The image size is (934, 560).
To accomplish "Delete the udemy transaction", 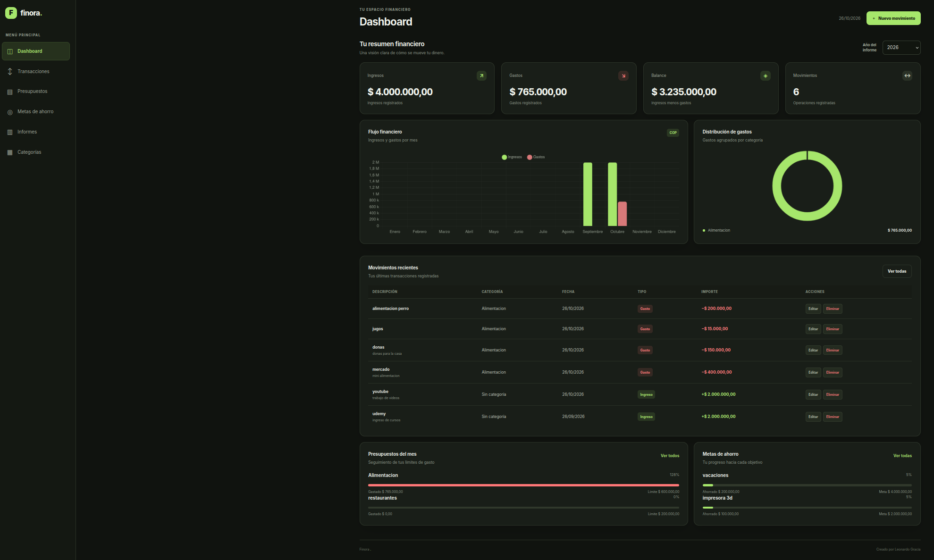I will 833,417.
